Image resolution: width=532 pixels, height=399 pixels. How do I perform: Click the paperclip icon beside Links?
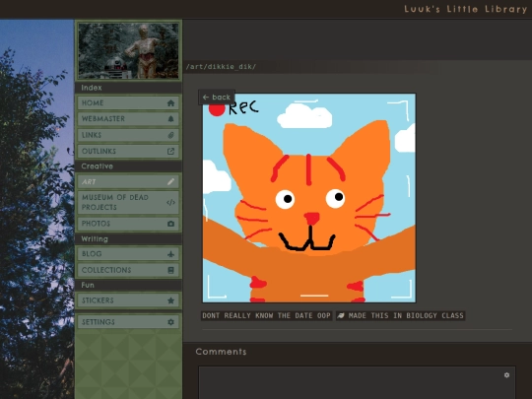[x=170, y=135]
